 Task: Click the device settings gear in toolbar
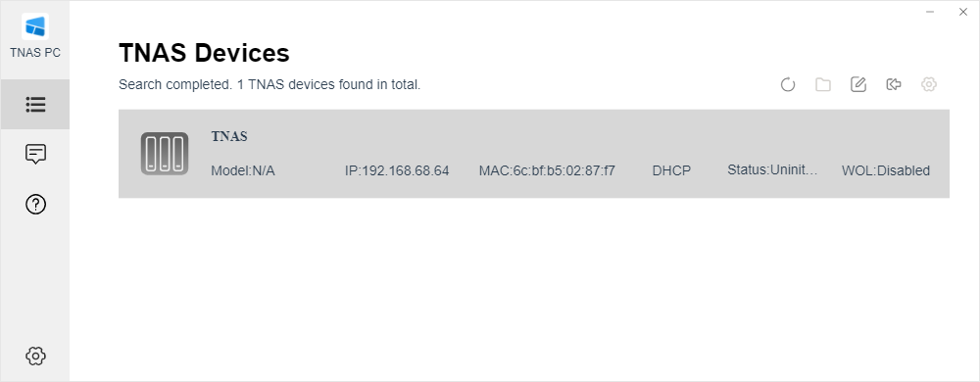click(x=929, y=84)
